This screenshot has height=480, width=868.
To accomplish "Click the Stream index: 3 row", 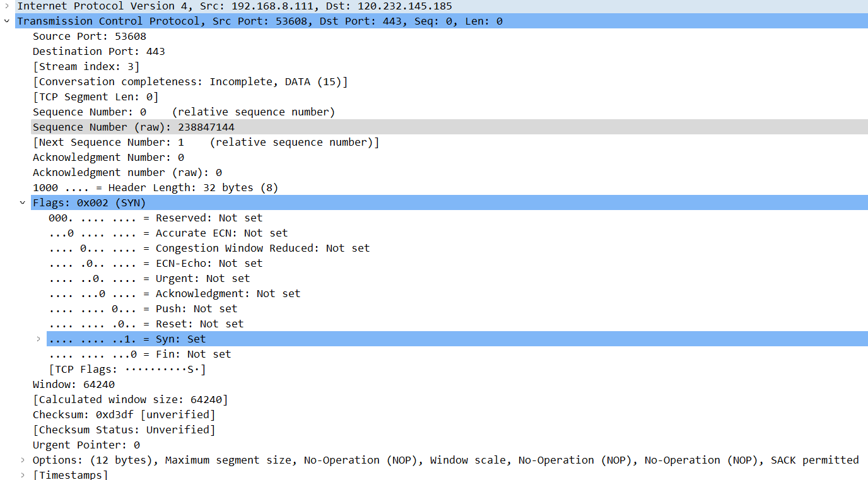I will [86, 66].
